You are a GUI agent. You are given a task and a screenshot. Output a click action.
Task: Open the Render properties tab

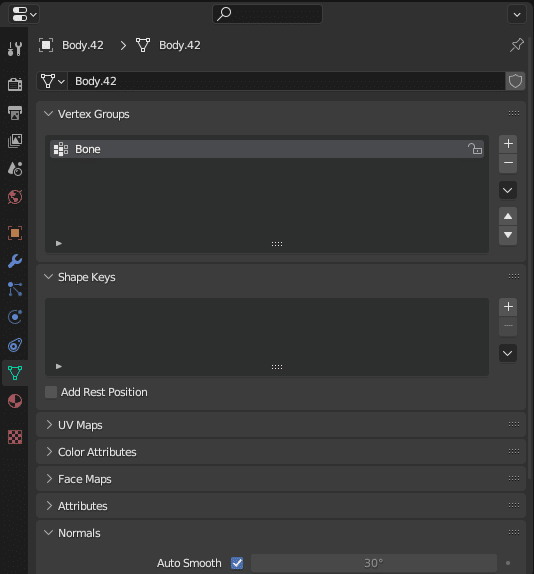coord(15,84)
